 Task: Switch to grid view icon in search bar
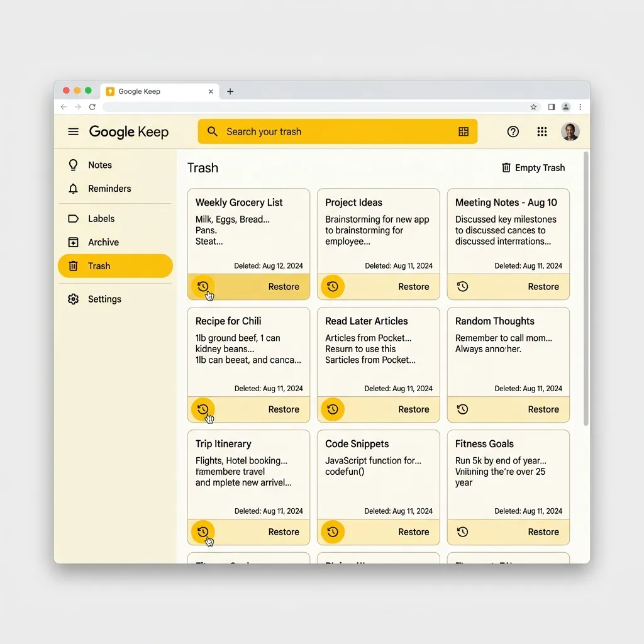click(x=464, y=131)
